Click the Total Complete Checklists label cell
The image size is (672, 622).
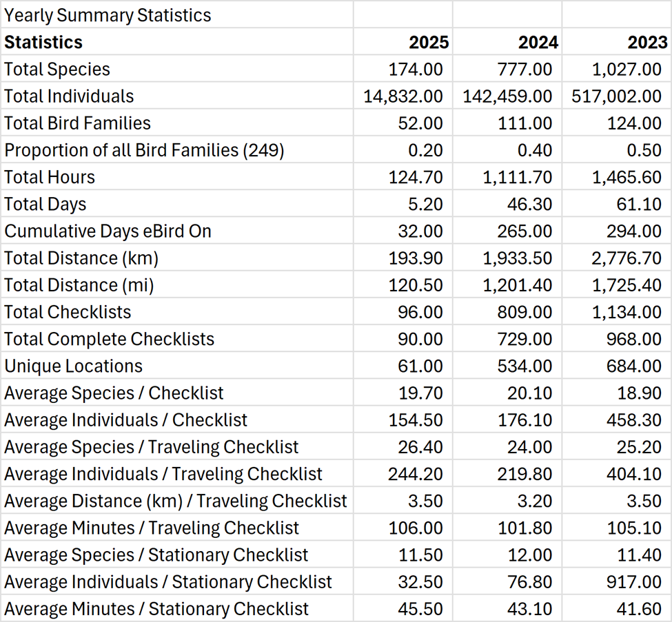(109, 339)
